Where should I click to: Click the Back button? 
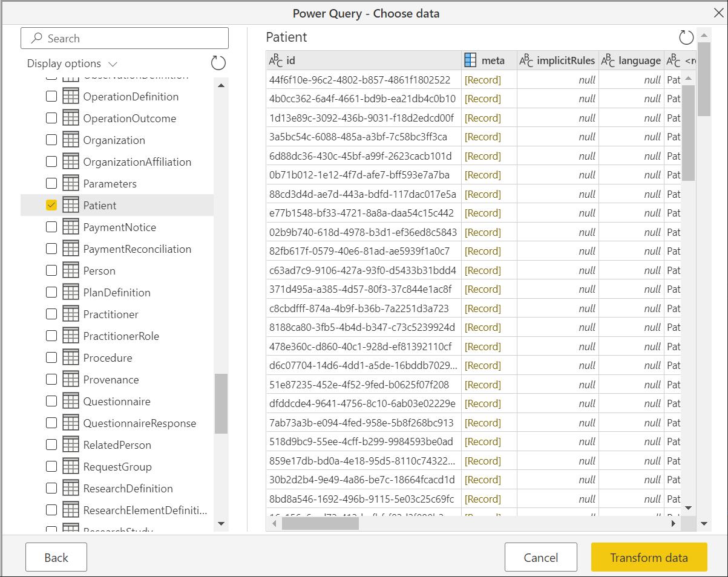point(56,557)
